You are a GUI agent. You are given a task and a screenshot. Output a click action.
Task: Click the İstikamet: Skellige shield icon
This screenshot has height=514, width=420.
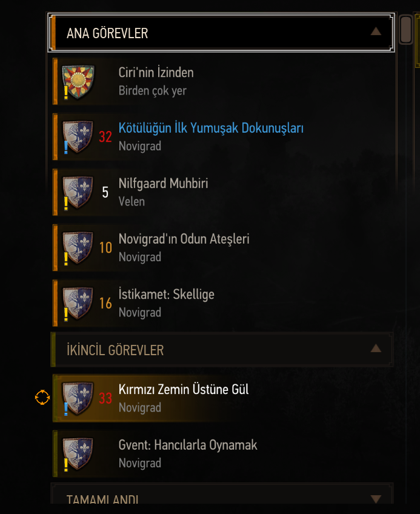(x=78, y=303)
